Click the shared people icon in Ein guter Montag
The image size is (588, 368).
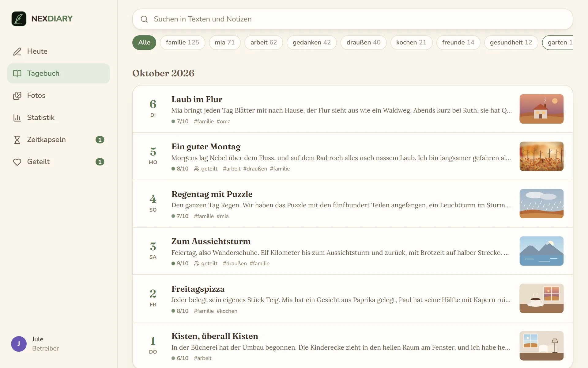click(x=197, y=169)
